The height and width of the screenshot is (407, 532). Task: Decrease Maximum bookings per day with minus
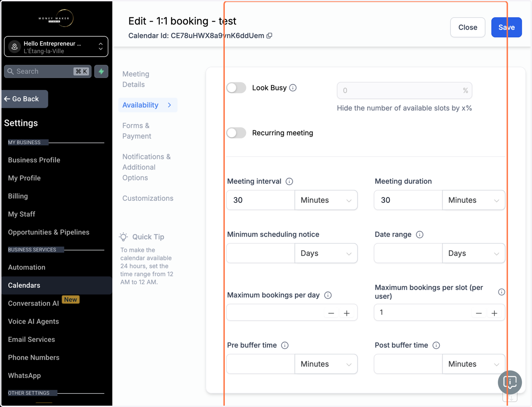point(331,313)
